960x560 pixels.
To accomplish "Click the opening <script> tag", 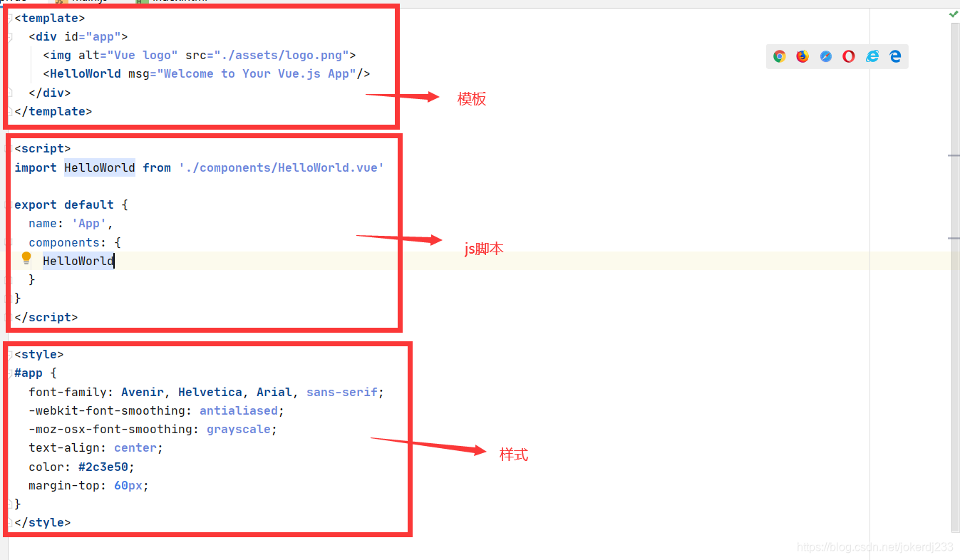I will point(43,148).
